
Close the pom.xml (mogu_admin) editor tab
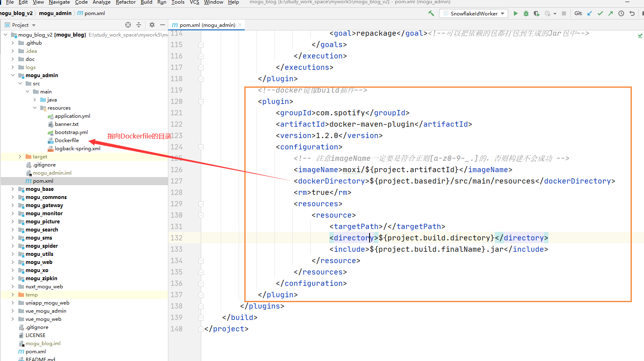click(x=240, y=25)
